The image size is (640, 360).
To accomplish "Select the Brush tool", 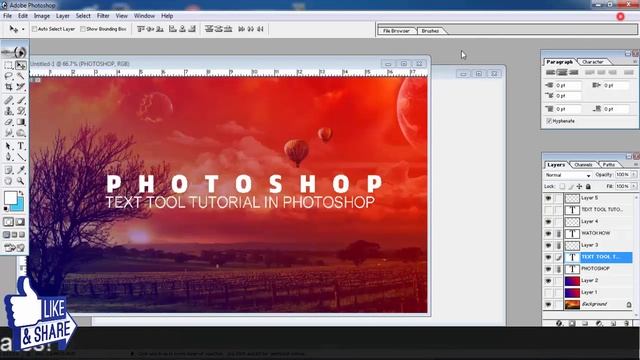I will 20,100.
